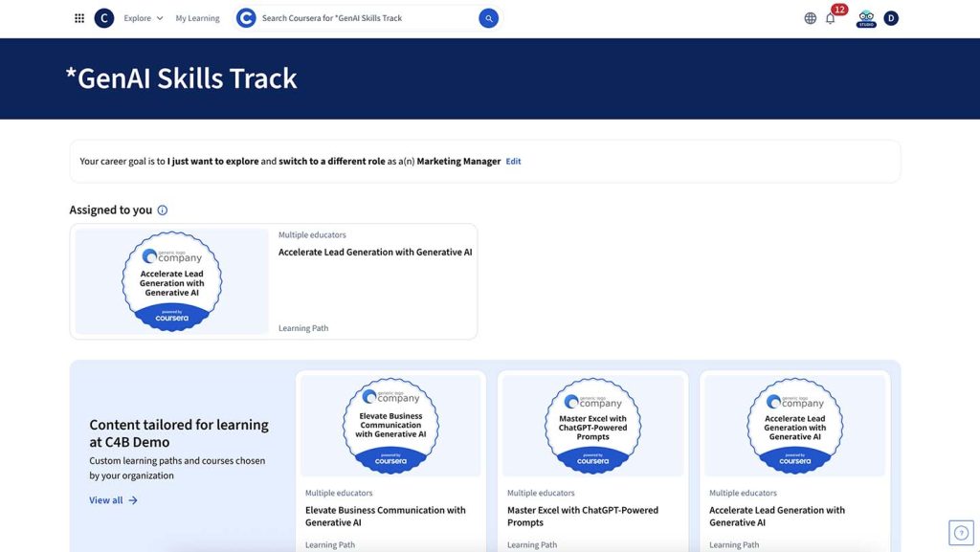Click Edit link next to career goal
The width and height of the screenshot is (980, 552).
514,162
